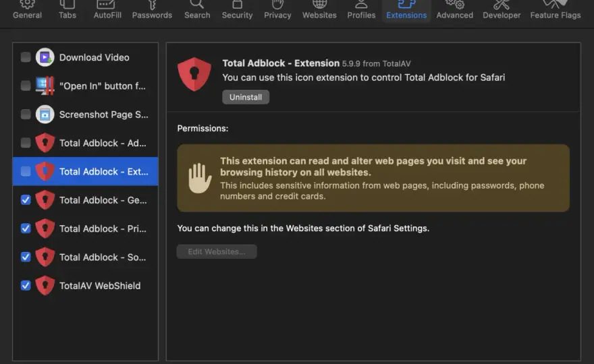
Task: Click the Total Adblock - Ge... shield icon
Action: 45,200
